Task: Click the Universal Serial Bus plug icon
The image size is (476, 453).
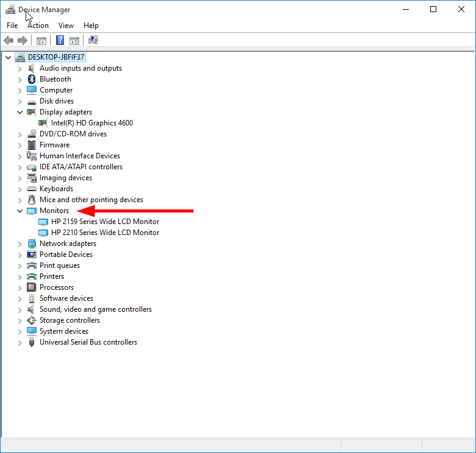Action: pyautogui.click(x=32, y=342)
